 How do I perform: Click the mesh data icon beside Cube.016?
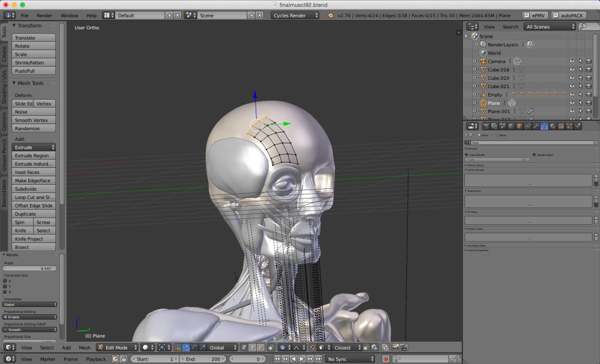[x=521, y=70]
